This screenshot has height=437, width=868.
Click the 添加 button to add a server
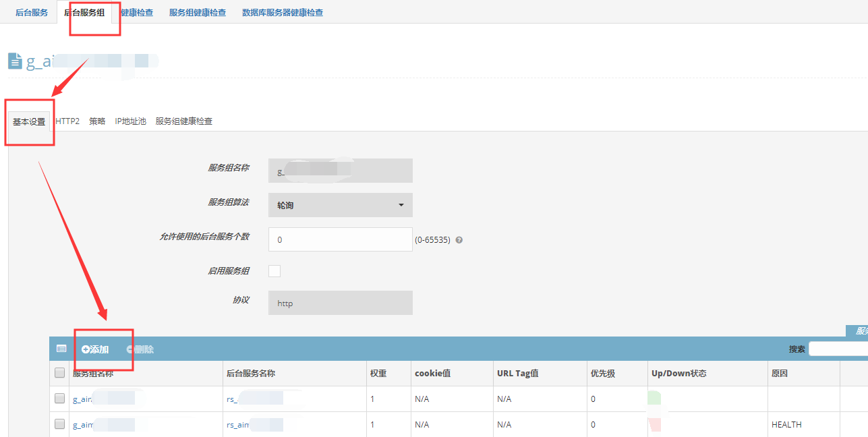95,349
